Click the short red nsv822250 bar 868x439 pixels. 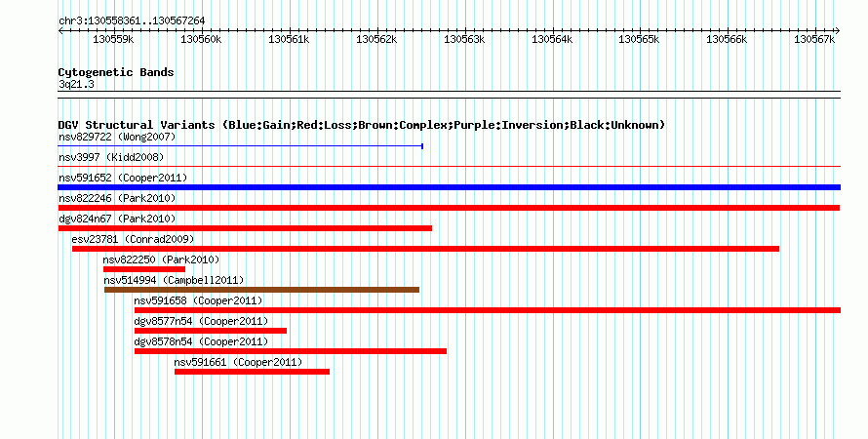pyautogui.click(x=144, y=269)
